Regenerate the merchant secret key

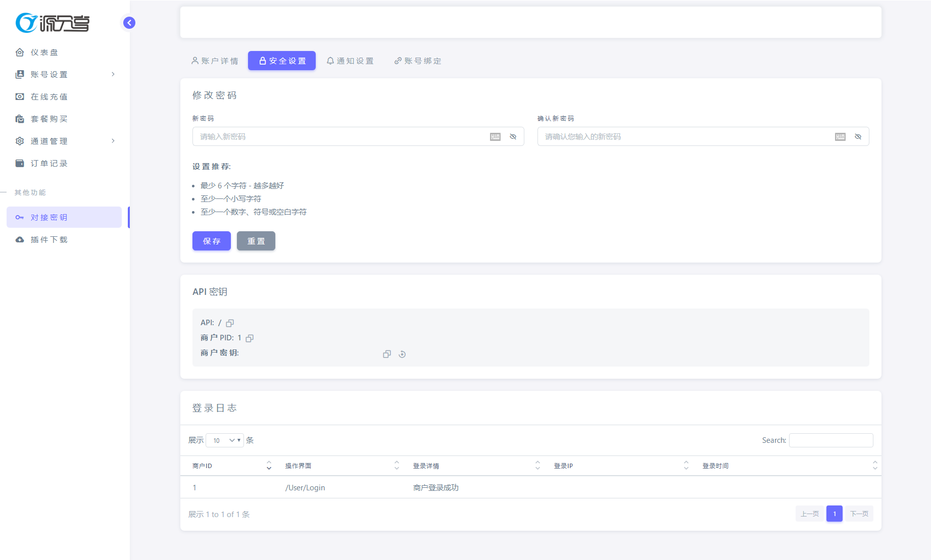402,354
